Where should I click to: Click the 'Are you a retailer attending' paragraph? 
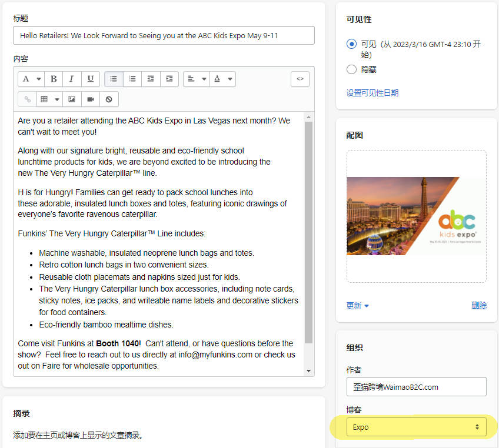click(x=154, y=126)
